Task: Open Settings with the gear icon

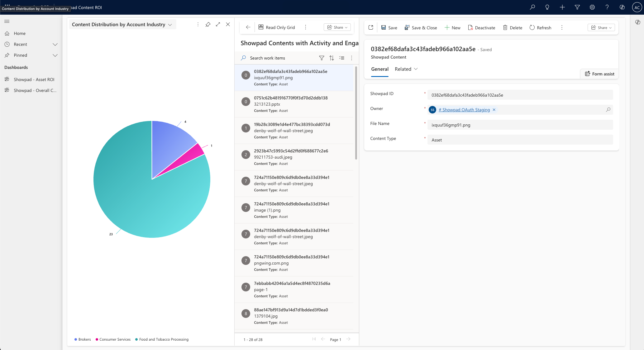Action: point(592,7)
